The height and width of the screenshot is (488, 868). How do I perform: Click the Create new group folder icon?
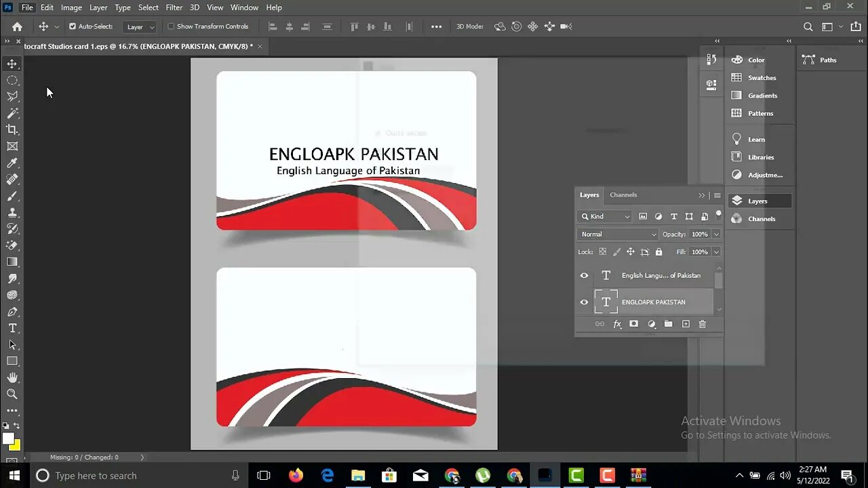pyautogui.click(x=668, y=324)
